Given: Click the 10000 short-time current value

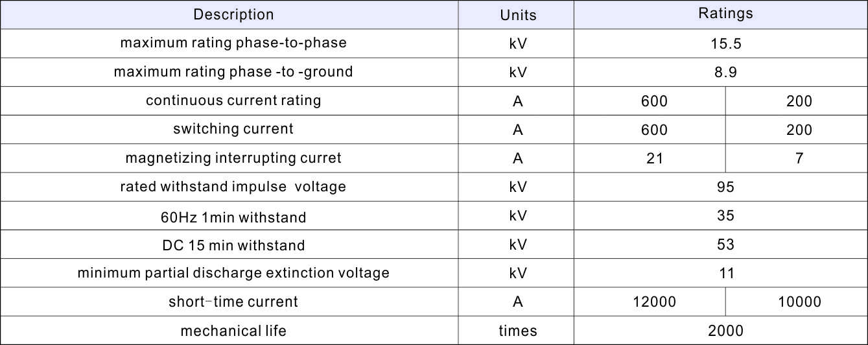Looking at the screenshot, I should pyautogui.click(x=799, y=302).
